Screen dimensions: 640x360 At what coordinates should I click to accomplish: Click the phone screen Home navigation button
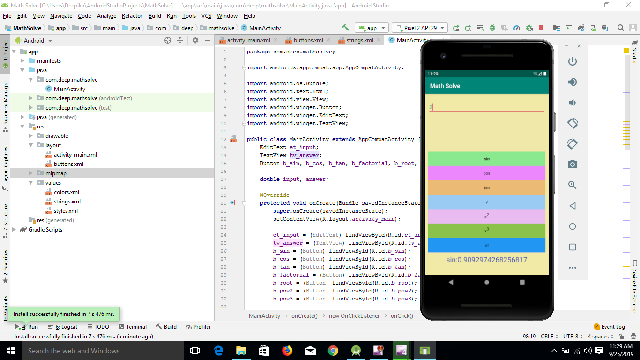[487, 282]
